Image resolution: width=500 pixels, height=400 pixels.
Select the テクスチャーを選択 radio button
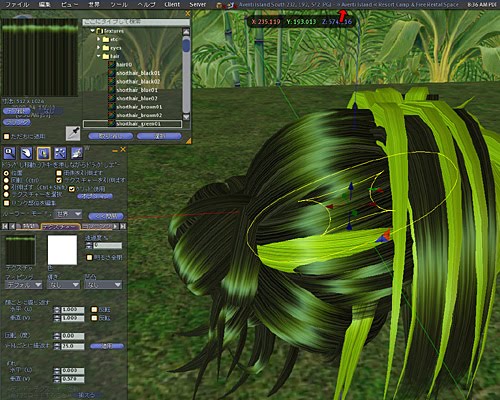click(6, 194)
